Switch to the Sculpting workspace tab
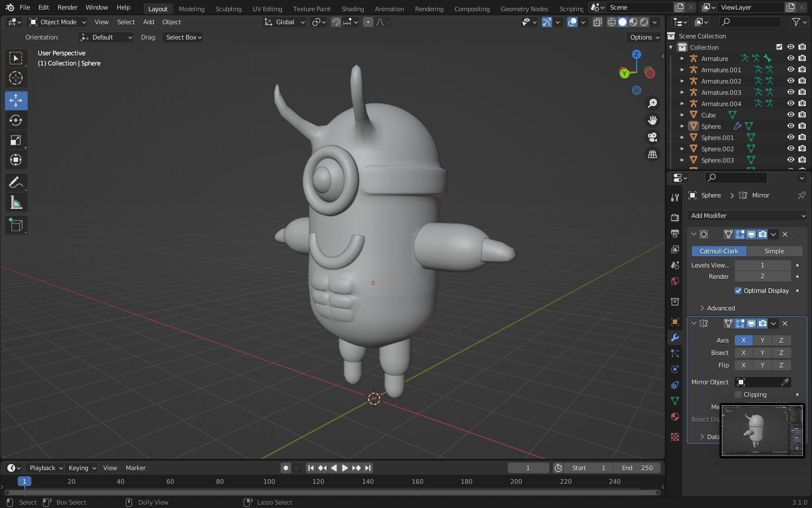This screenshot has width=812, height=508. (x=228, y=8)
